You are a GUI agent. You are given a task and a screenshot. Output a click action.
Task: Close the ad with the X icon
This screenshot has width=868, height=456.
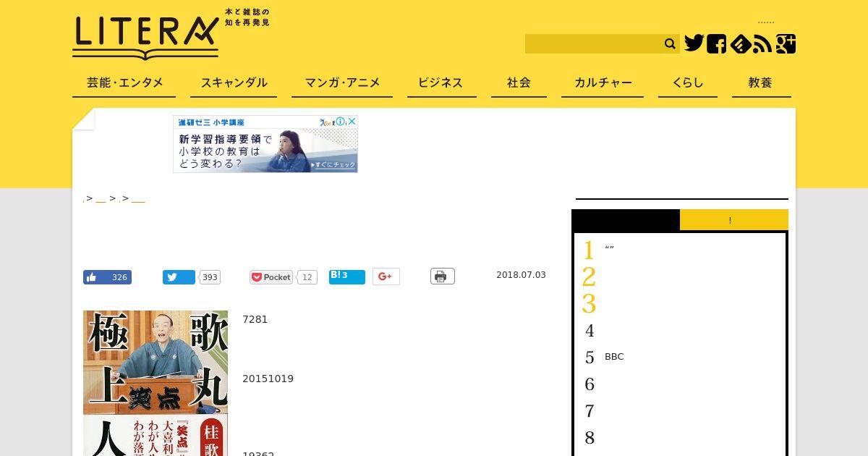click(x=352, y=122)
